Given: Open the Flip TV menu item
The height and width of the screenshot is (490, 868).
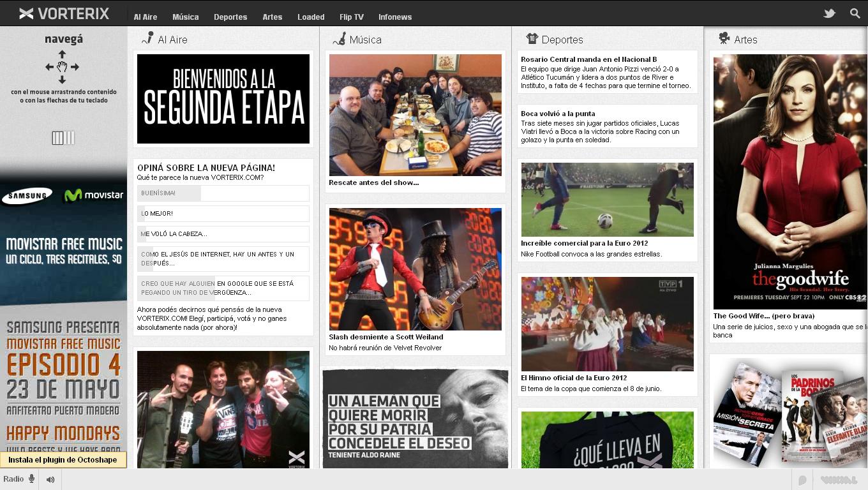Looking at the screenshot, I should click(x=352, y=17).
